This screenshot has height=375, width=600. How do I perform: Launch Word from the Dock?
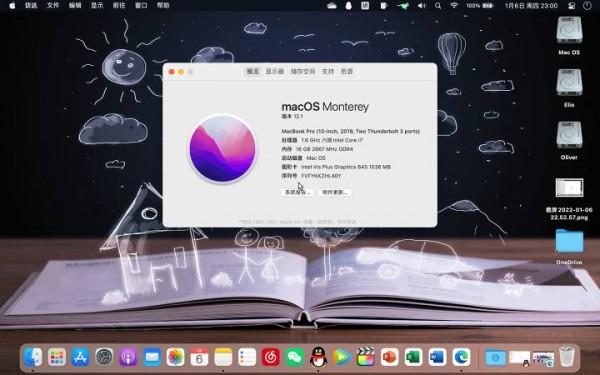pos(437,357)
